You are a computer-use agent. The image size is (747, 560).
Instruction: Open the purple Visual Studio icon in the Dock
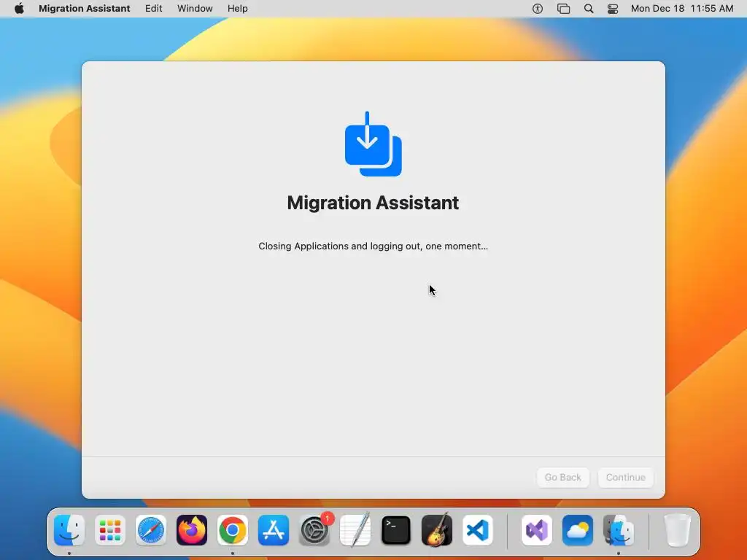pyautogui.click(x=537, y=530)
